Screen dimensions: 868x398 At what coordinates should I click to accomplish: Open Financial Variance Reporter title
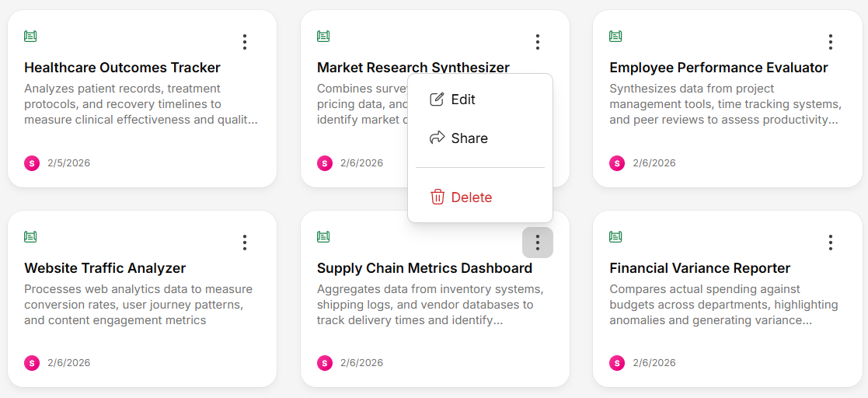pos(699,268)
